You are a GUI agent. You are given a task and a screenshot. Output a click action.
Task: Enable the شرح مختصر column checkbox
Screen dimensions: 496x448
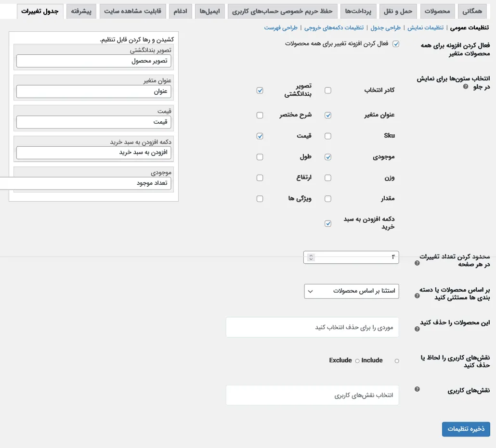pos(260,115)
